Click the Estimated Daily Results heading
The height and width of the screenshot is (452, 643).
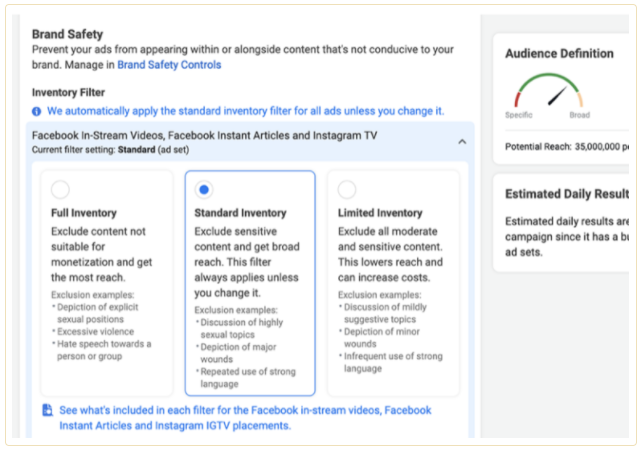click(567, 194)
